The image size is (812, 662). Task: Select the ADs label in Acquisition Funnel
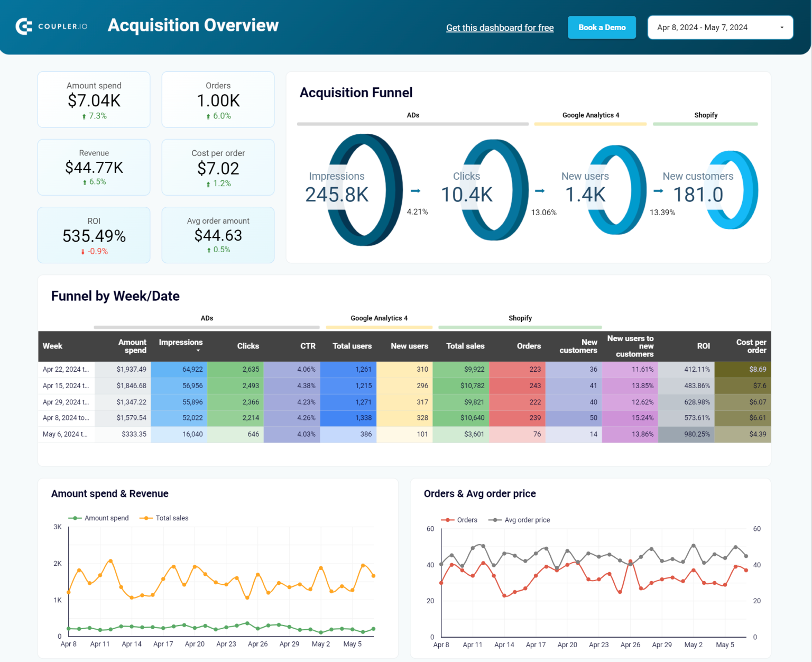click(x=413, y=115)
